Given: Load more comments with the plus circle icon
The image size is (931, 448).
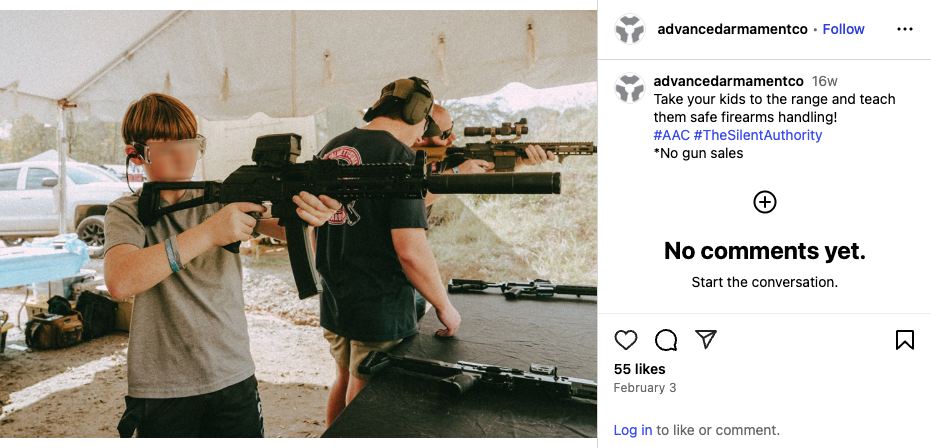Looking at the screenshot, I should 765,202.
